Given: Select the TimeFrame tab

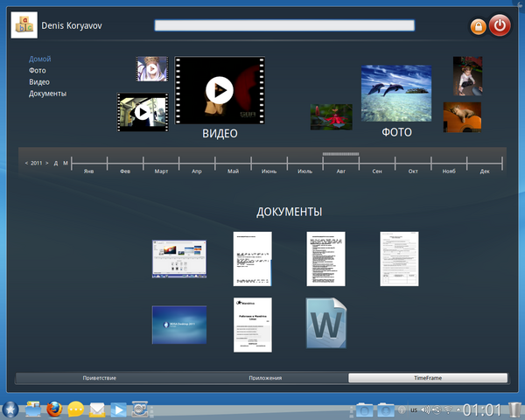Looking at the screenshot, I should [x=427, y=378].
